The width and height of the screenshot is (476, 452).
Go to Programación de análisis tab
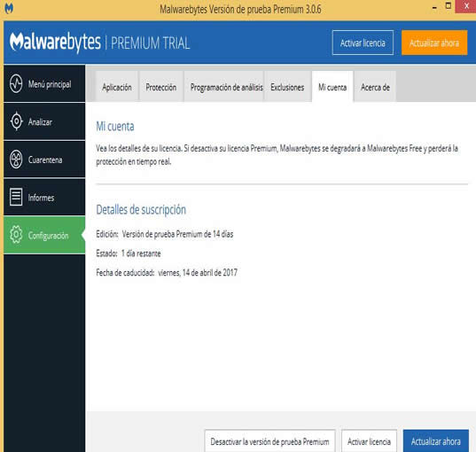coord(226,87)
